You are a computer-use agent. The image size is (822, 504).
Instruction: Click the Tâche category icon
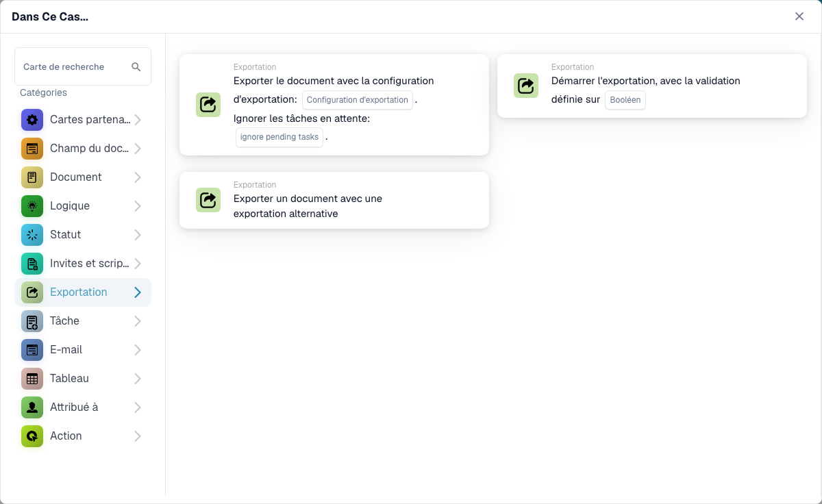[32, 321]
